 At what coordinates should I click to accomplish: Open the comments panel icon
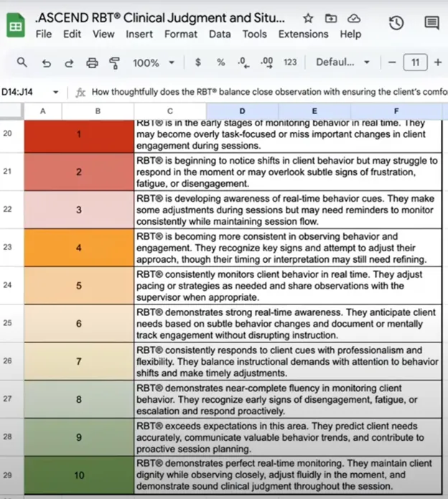(x=431, y=23)
